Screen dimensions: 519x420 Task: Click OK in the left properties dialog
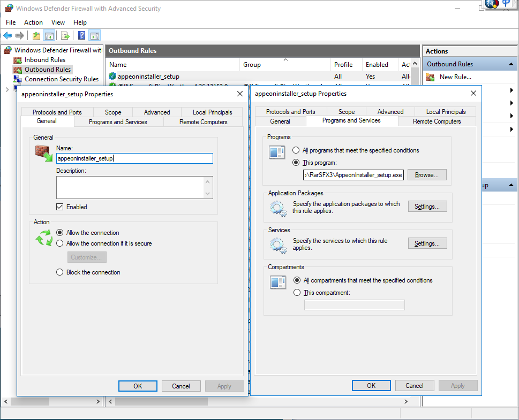pyautogui.click(x=138, y=386)
